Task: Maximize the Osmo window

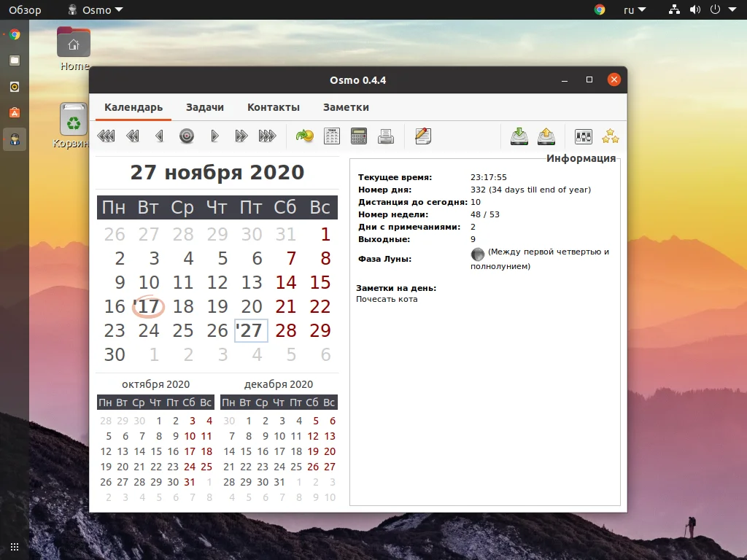Action: pyautogui.click(x=589, y=79)
